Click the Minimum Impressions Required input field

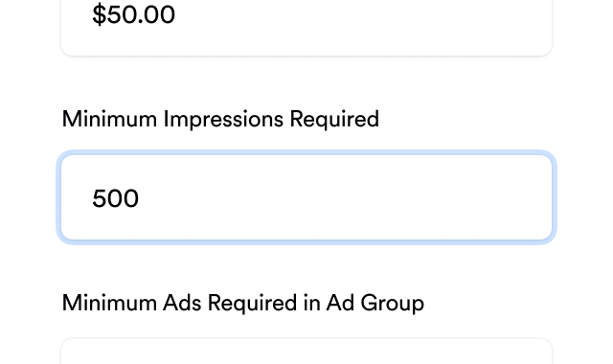coord(306,197)
